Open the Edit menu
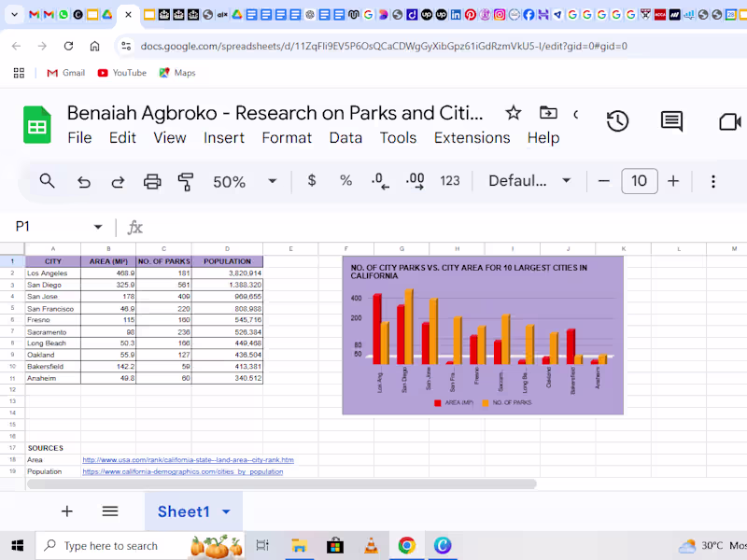 [x=122, y=137]
